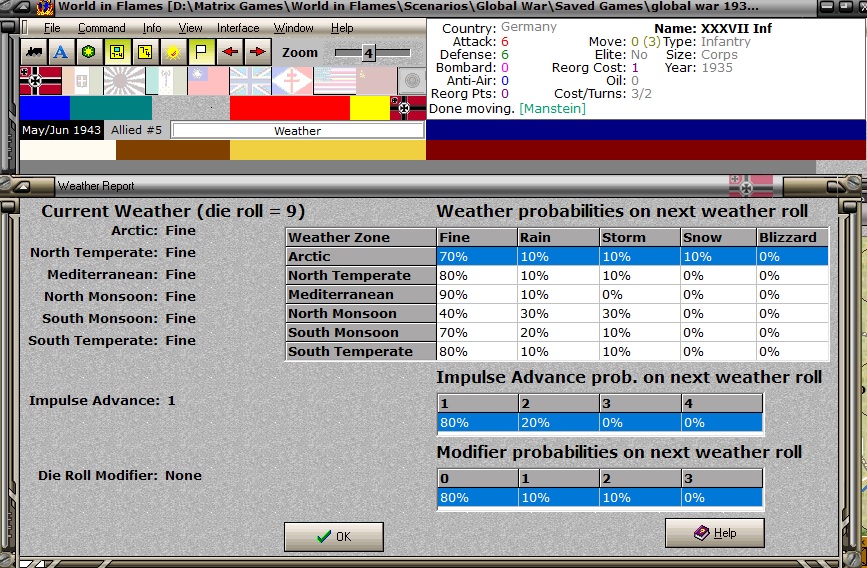867x568 pixels.
Task: Click the brown segment of the lower bar
Action: (x=173, y=150)
